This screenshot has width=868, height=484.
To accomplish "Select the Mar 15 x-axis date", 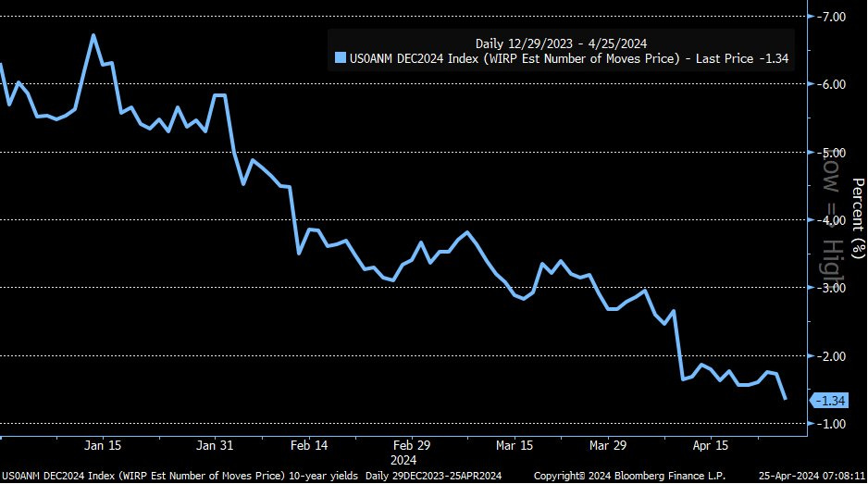I will click(515, 444).
